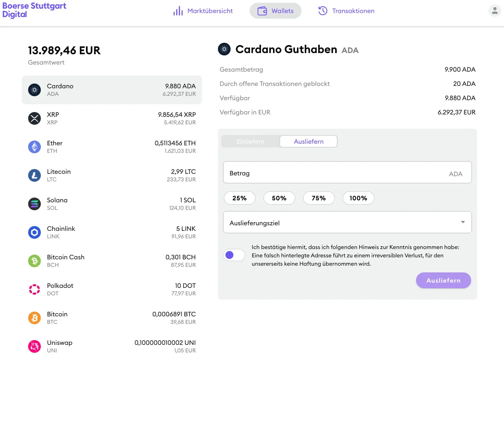This screenshot has height=428, width=504.
Task: Click the Chainlink hexagon icon
Action: (x=34, y=232)
